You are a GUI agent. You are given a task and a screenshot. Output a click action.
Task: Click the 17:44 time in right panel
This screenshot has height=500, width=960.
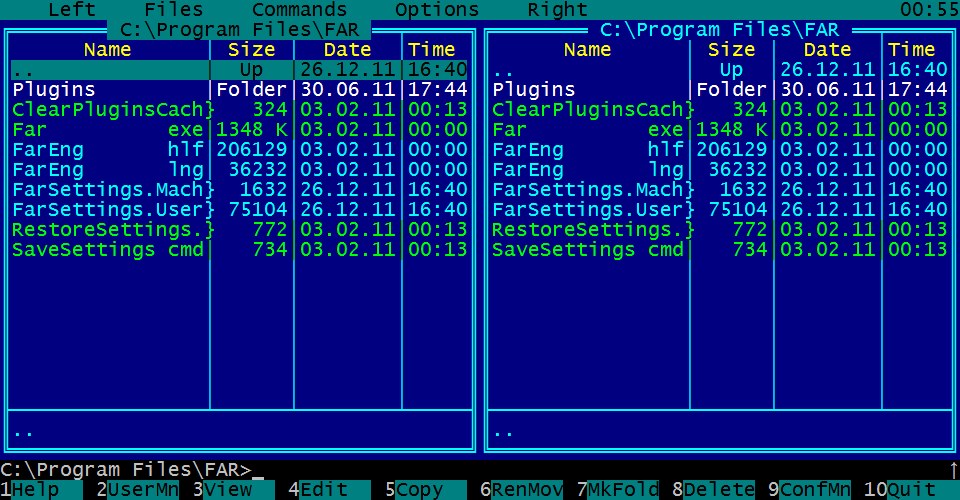pos(918,90)
